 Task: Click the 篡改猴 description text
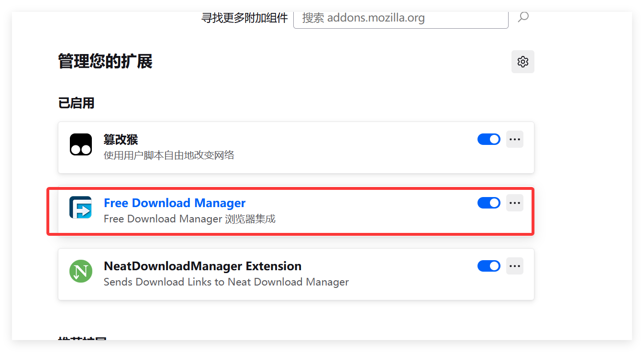point(169,155)
